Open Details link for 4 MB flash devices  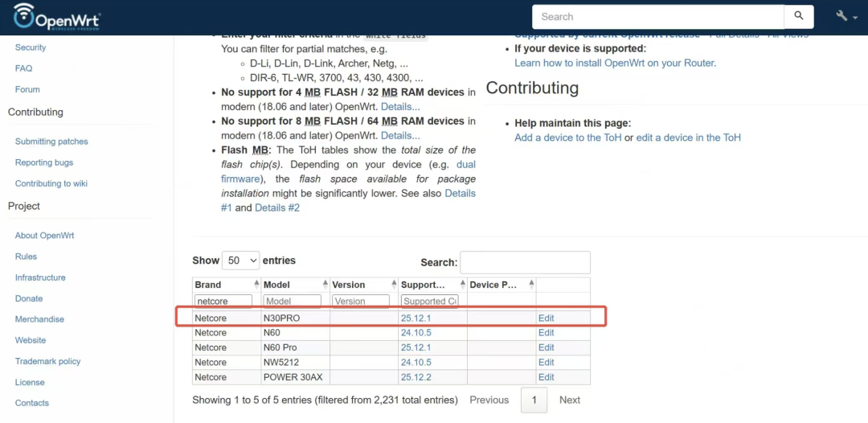click(400, 107)
